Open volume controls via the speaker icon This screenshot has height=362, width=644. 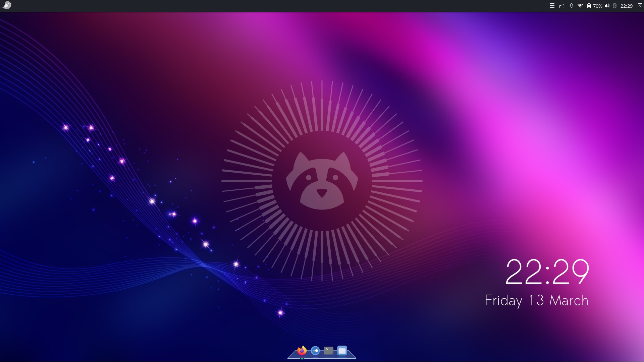[607, 6]
